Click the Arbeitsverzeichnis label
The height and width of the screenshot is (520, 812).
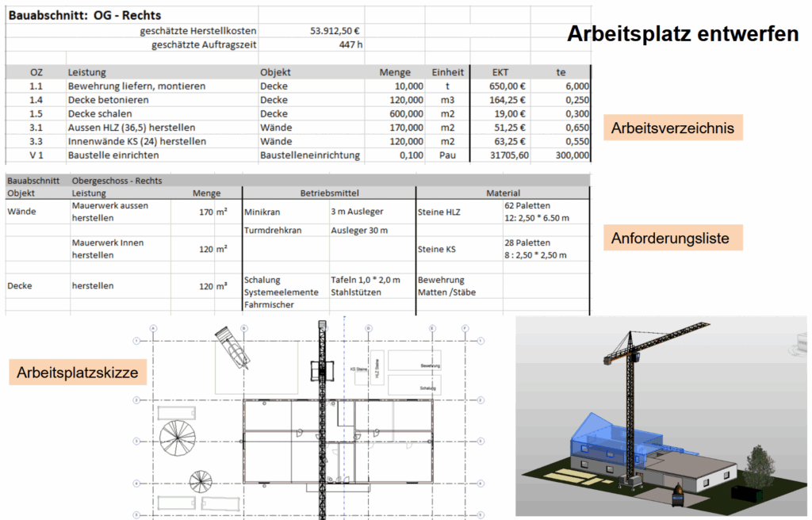pyautogui.click(x=672, y=128)
